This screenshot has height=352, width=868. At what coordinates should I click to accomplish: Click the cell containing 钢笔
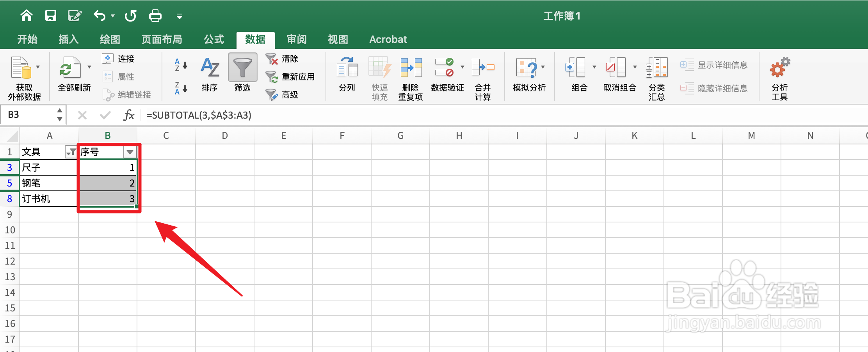(x=49, y=183)
